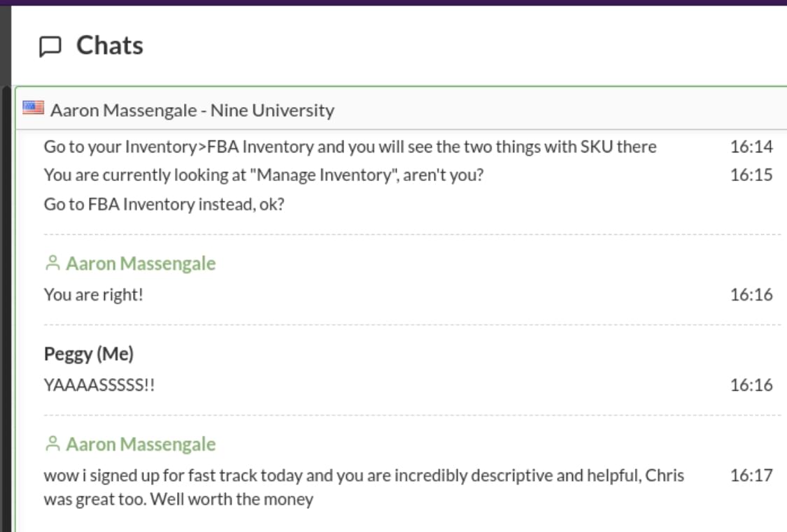Click the 16:16 timestamp beside YAAAASSSSS!!
This screenshot has width=787, height=532.
point(751,385)
